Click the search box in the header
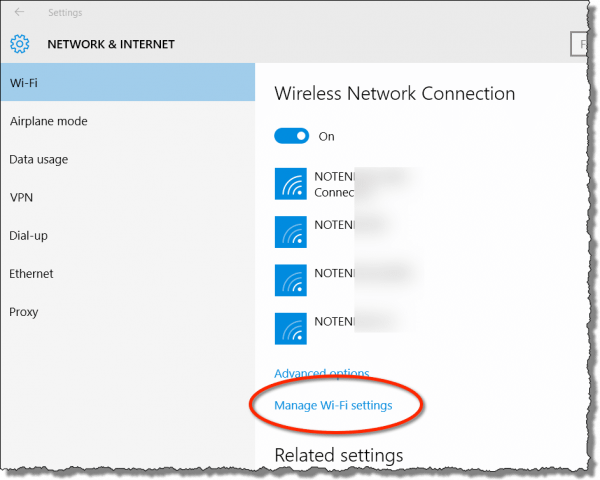 click(x=579, y=44)
